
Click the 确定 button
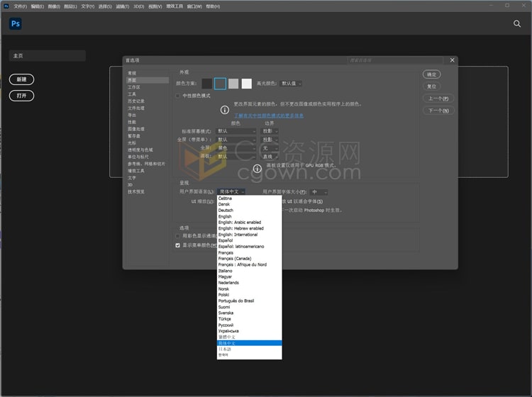(431, 74)
